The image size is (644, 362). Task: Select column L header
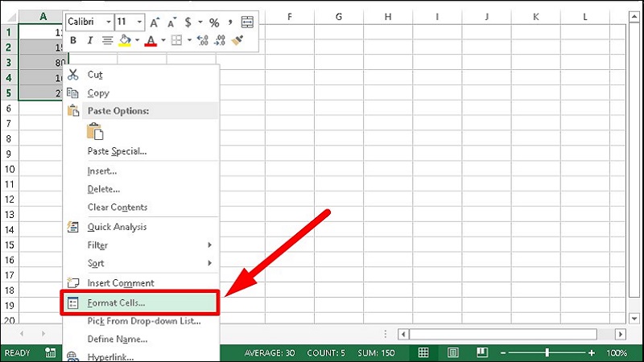tap(585, 17)
